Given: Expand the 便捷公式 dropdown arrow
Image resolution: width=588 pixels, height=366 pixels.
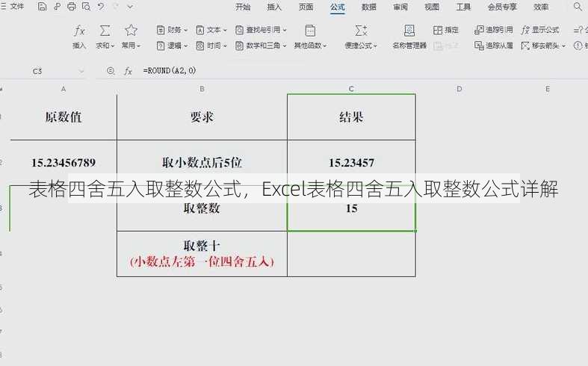Looking at the screenshot, I should coord(375,46).
